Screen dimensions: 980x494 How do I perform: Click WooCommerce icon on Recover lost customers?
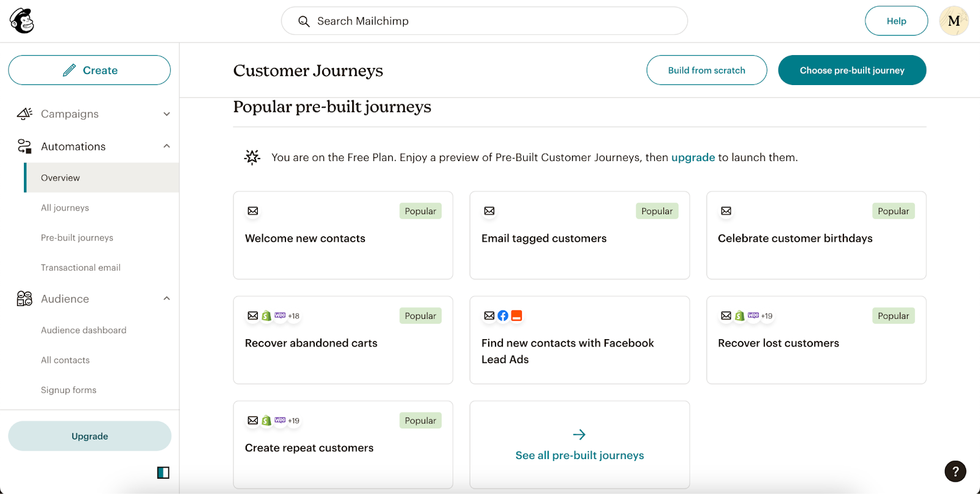click(x=753, y=316)
